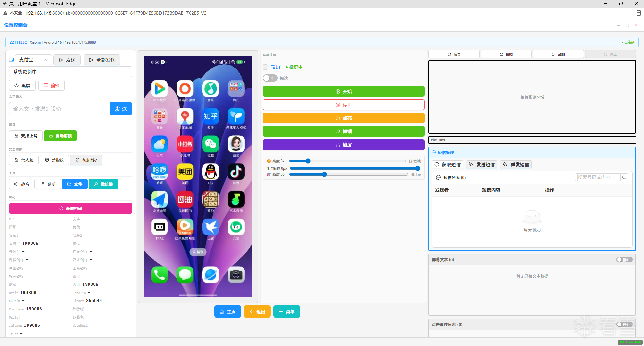Click the 画质 quality slider handle
This screenshot has width=644, height=346.
tap(324, 174)
